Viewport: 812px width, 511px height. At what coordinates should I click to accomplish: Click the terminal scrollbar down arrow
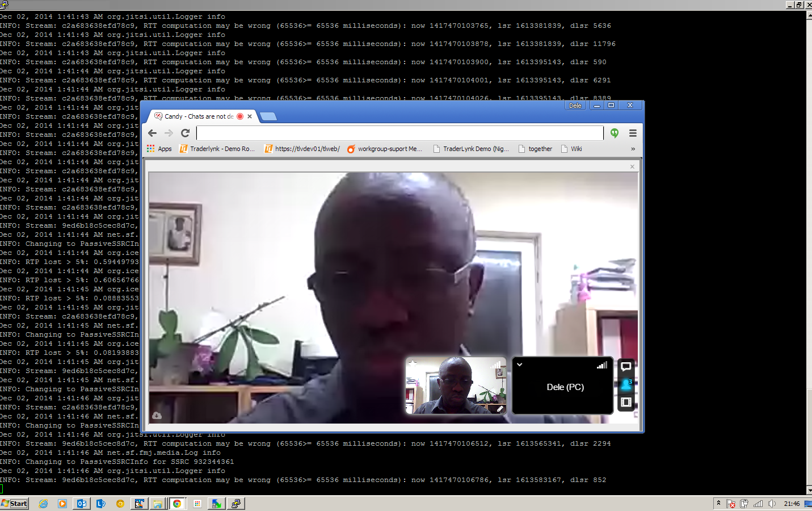(x=809, y=490)
